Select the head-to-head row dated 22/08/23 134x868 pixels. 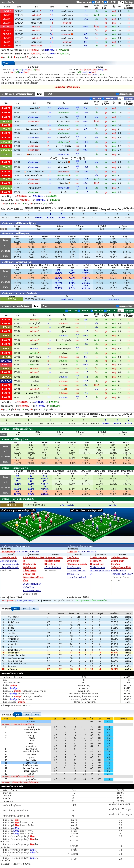point(67,34)
